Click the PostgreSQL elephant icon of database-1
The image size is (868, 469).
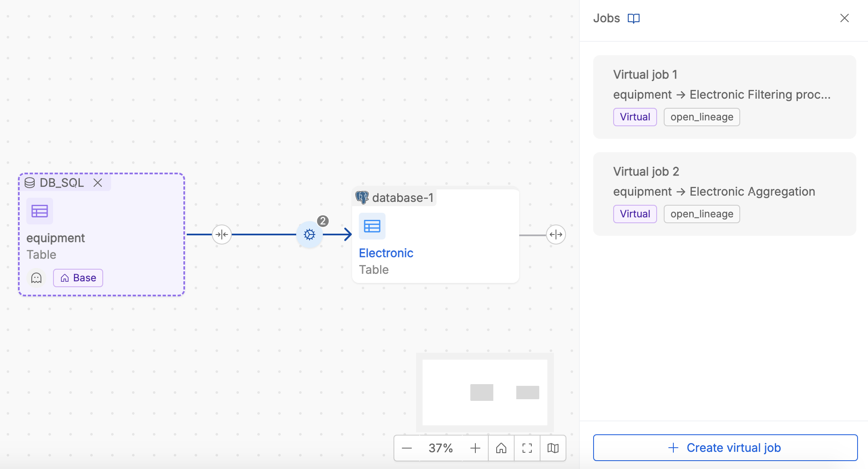coord(362,197)
